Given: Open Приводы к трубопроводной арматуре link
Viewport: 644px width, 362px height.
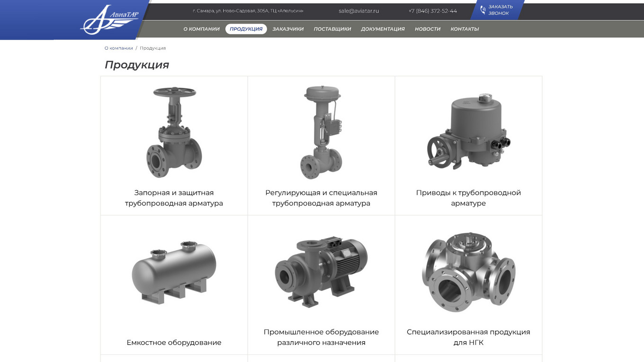Looking at the screenshot, I should pos(469,198).
